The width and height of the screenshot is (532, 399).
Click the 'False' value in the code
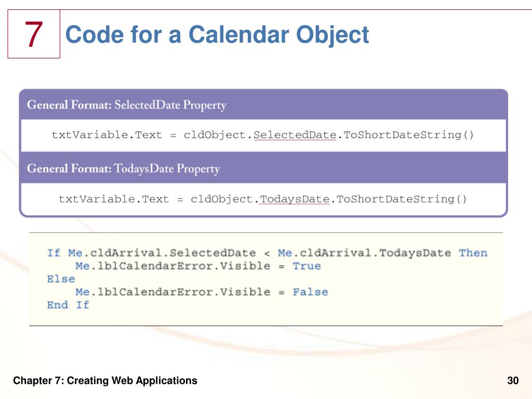pos(310,292)
